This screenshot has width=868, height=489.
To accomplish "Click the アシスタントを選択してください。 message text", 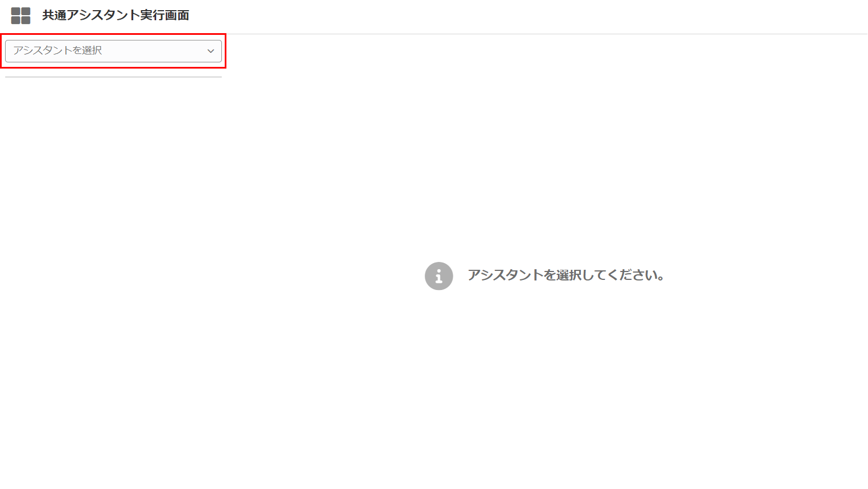I will pos(566,275).
